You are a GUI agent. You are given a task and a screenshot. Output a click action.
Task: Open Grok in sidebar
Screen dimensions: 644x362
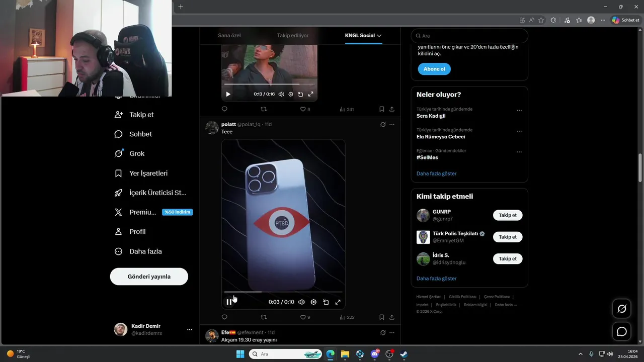(x=130, y=154)
